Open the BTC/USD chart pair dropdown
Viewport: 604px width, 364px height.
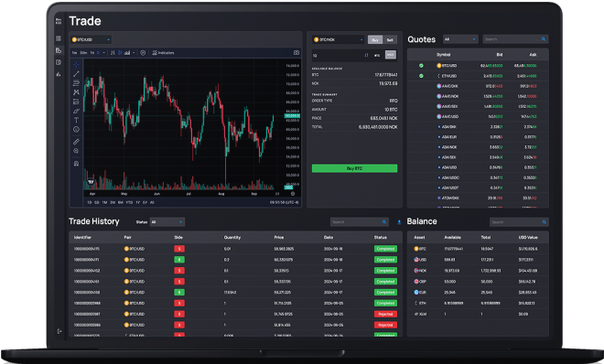(91, 39)
